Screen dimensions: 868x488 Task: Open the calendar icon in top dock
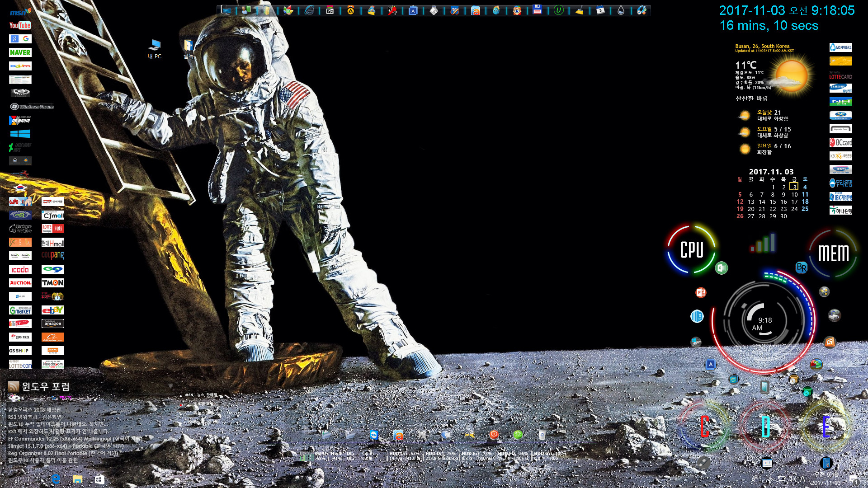coord(600,10)
